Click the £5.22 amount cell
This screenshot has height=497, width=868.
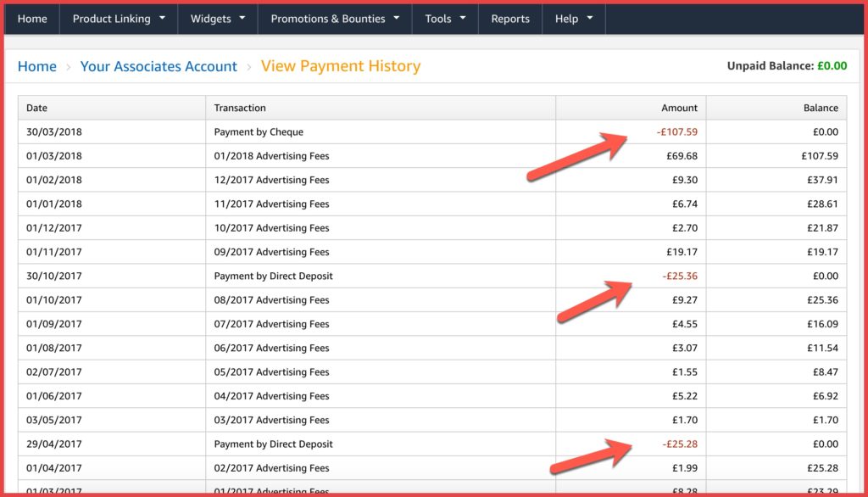pos(631,396)
